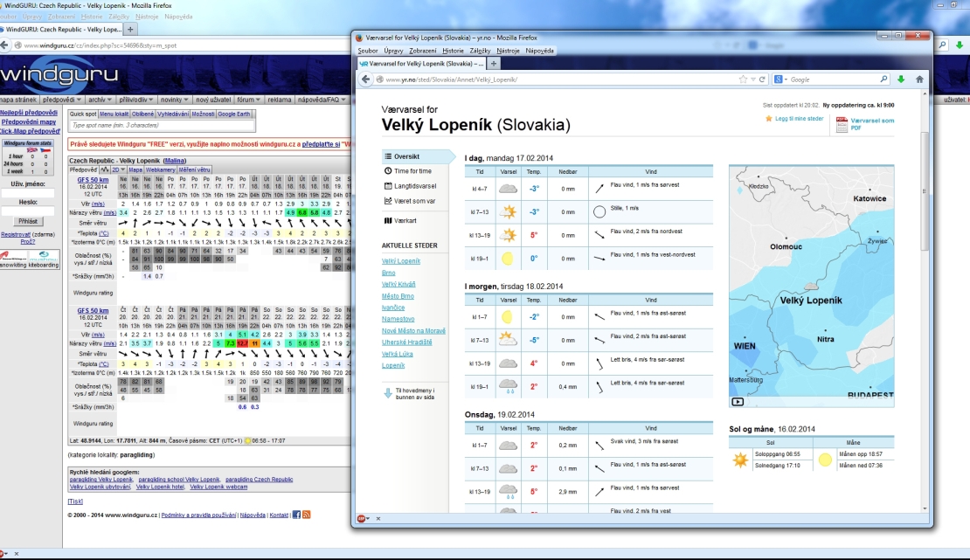Viewport: 970px width, 560px height.
Task: Click the yr.no address bar URL
Action: (452, 80)
